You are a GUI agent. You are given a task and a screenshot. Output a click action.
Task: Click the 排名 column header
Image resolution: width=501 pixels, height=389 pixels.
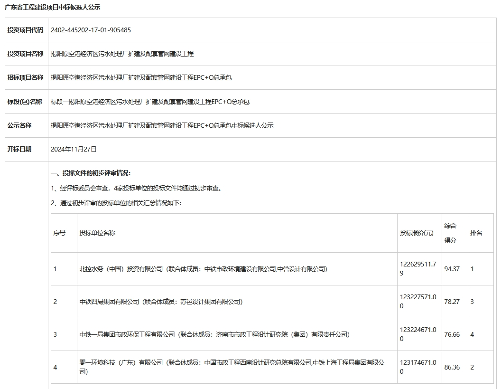pyautogui.click(x=476, y=233)
